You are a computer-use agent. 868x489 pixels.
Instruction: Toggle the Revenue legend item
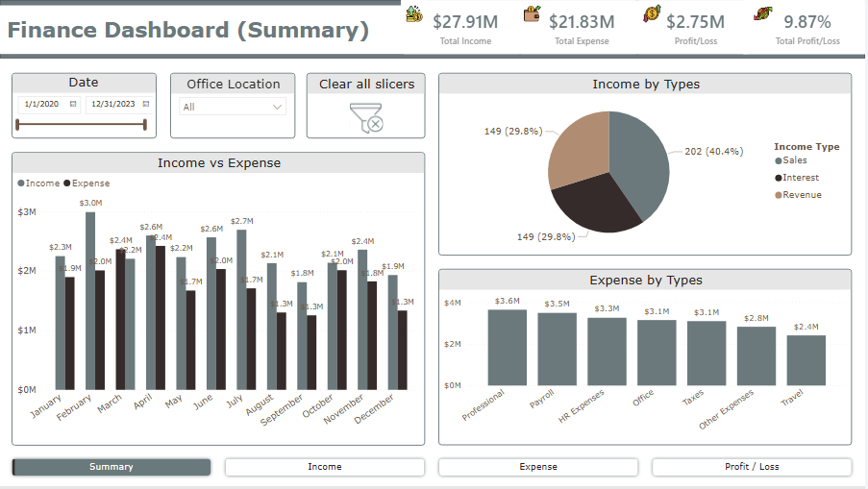[x=802, y=195]
